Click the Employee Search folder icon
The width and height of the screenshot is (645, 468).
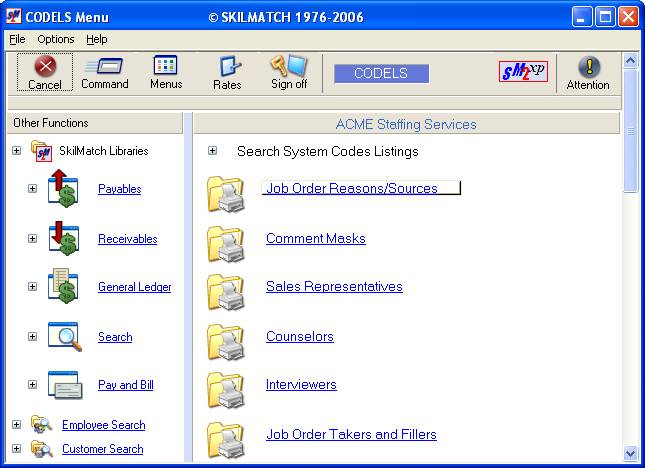[x=41, y=424]
